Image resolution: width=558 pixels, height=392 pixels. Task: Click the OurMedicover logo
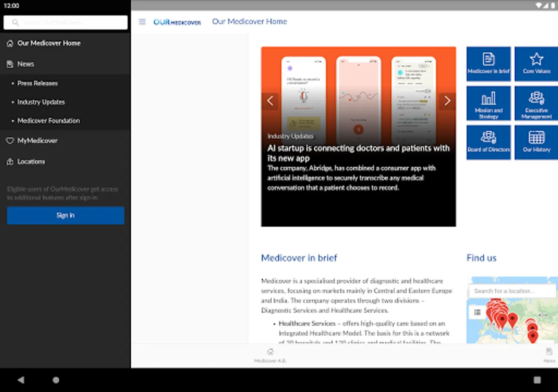tap(177, 22)
